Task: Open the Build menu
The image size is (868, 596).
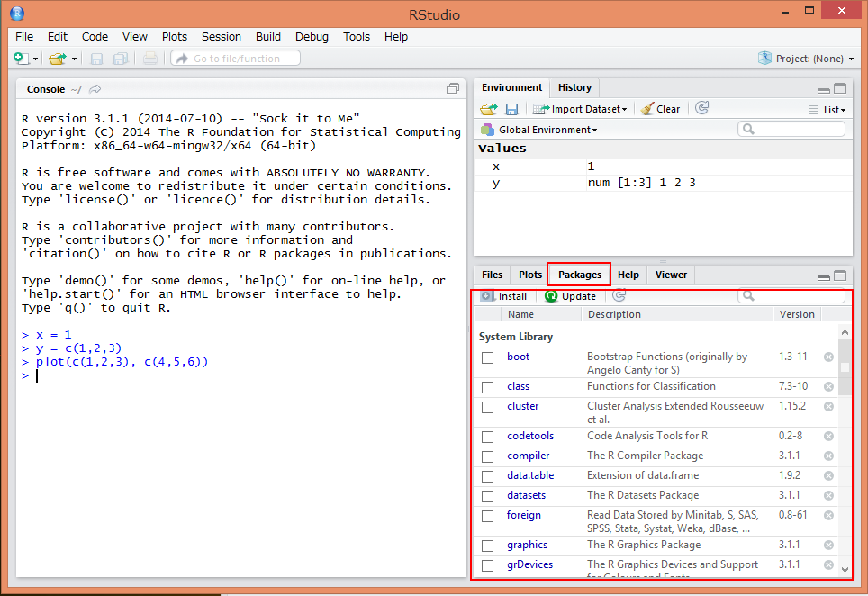Action: coord(268,37)
